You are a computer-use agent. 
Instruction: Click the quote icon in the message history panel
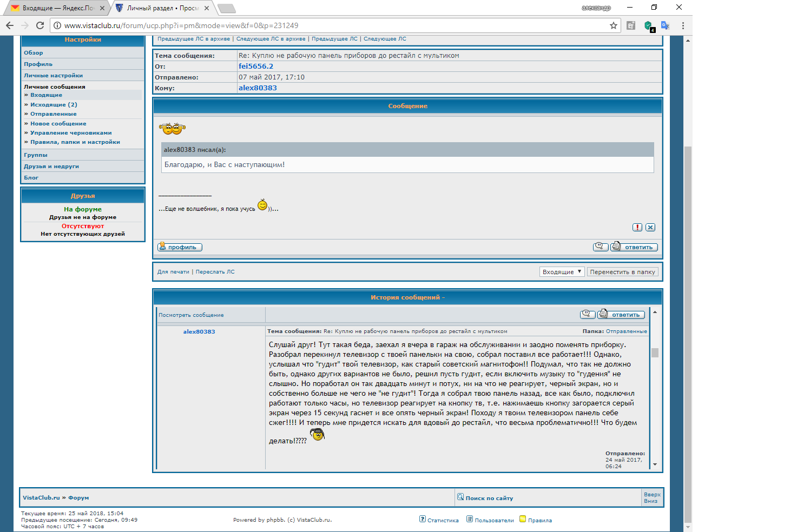point(588,315)
